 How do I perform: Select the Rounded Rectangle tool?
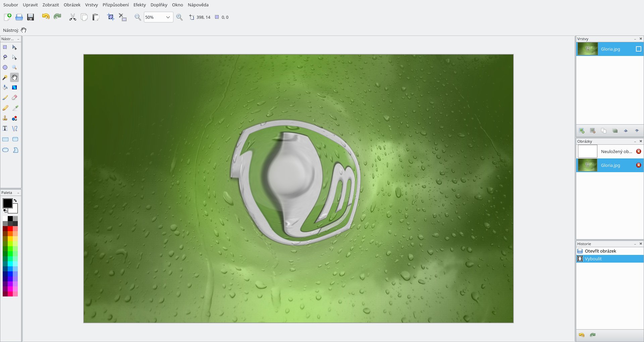tap(15, 139)
